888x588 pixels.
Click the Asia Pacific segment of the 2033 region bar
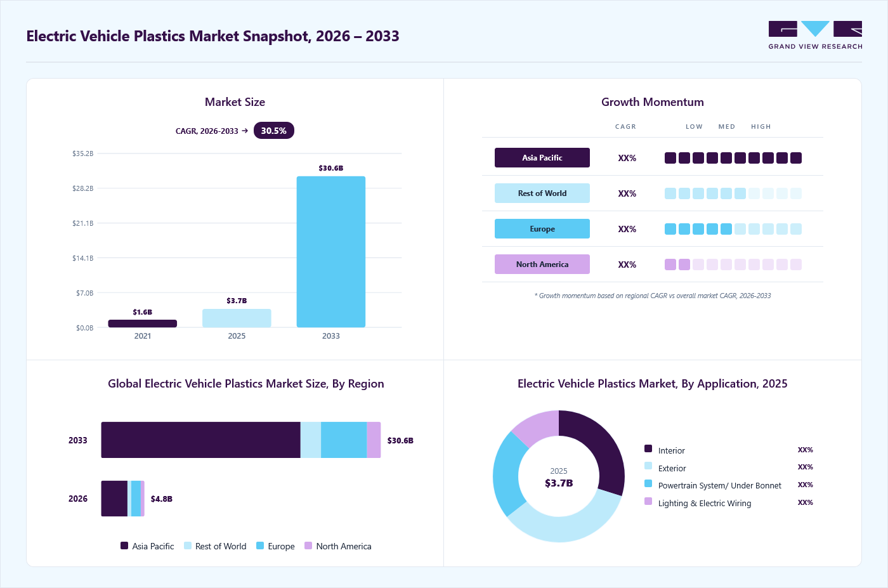pyautogui.click(x=200, y=440)
